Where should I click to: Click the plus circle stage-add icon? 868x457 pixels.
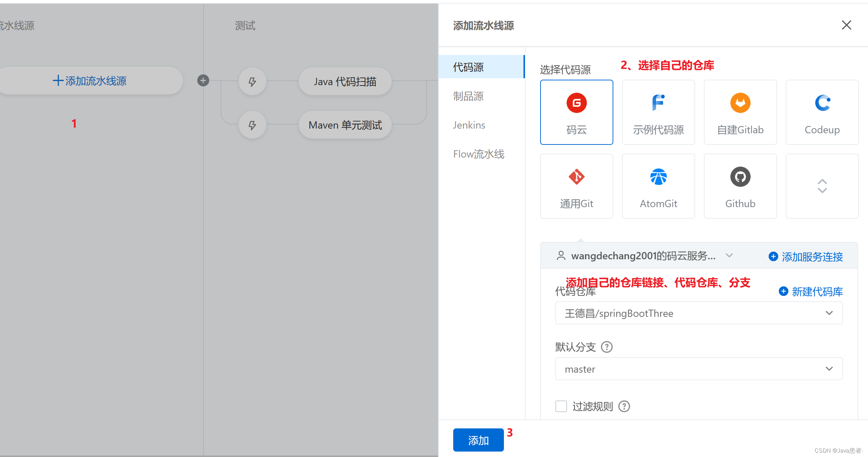pyautogui.click(x=203, y=80)
